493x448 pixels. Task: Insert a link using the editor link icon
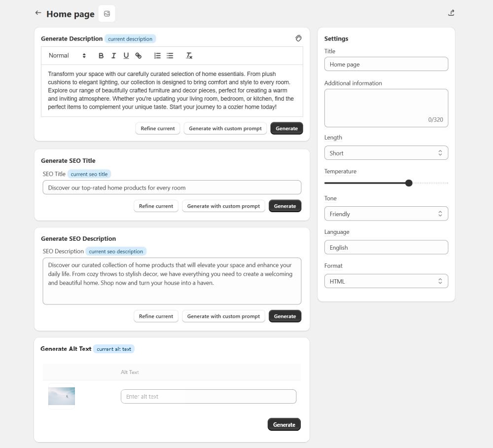tap(139, 56)
